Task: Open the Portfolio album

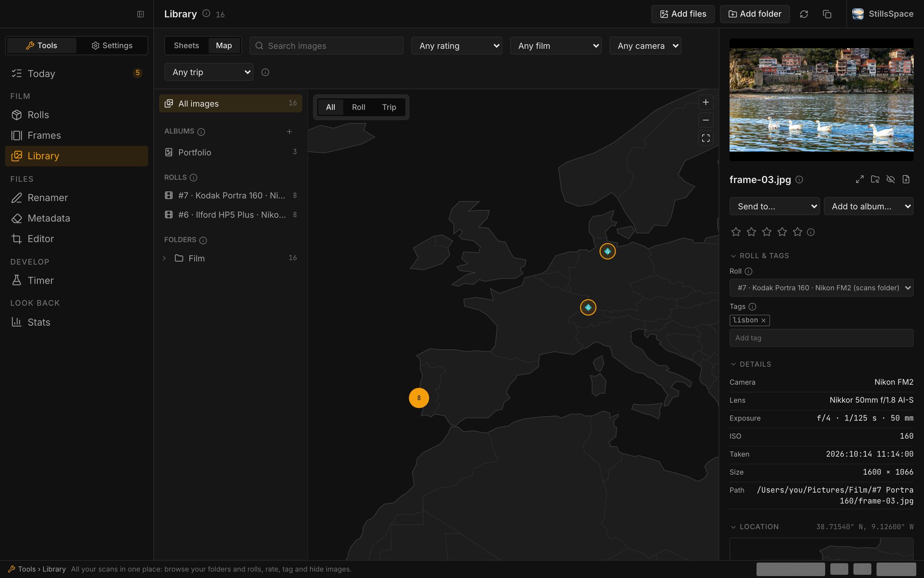Action: point(231,153)
